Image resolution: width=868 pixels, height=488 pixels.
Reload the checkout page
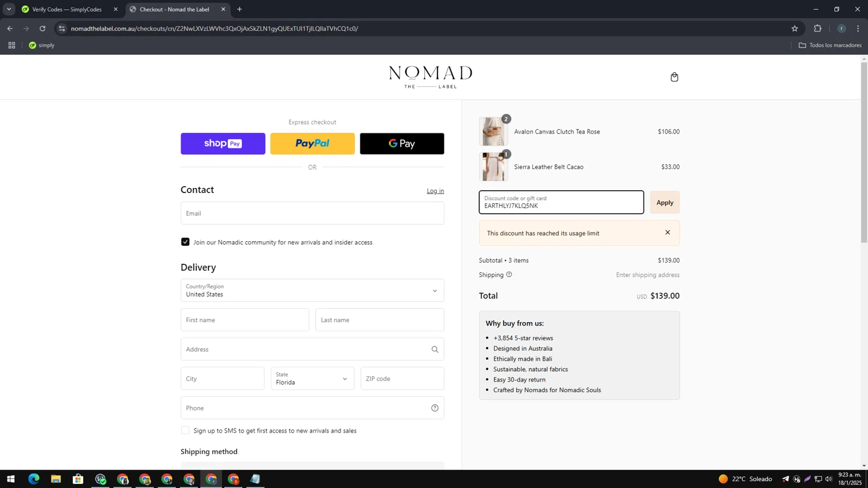click(x=42, y=28)
